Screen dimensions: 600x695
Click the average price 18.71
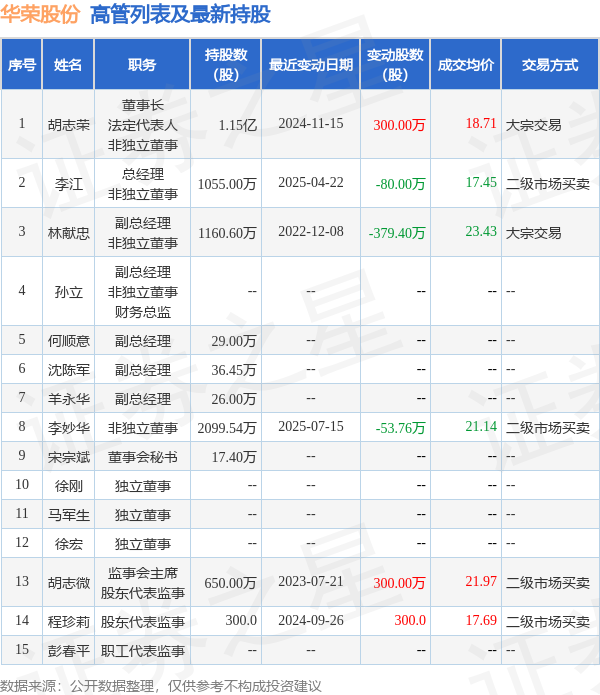pos(481,123)
